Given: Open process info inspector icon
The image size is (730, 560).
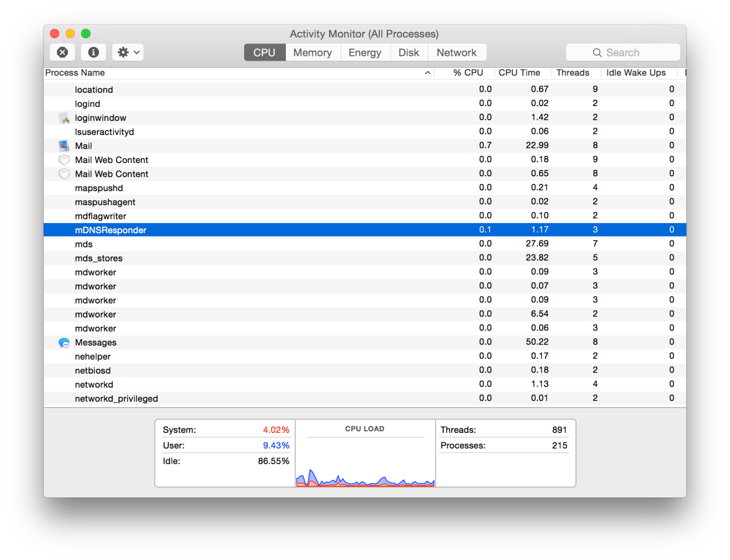Looking at the screenshot, I should [94, 52].
